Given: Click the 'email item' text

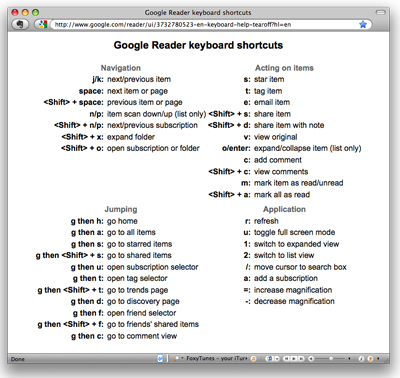Looking at the screenshot, I should (272, 102).
